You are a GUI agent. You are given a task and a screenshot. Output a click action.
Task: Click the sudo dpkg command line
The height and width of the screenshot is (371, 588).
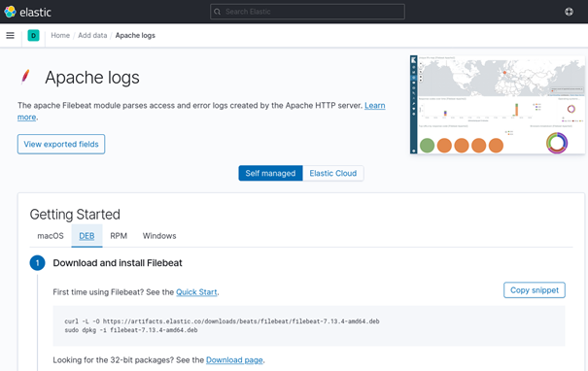coord(131,330)
